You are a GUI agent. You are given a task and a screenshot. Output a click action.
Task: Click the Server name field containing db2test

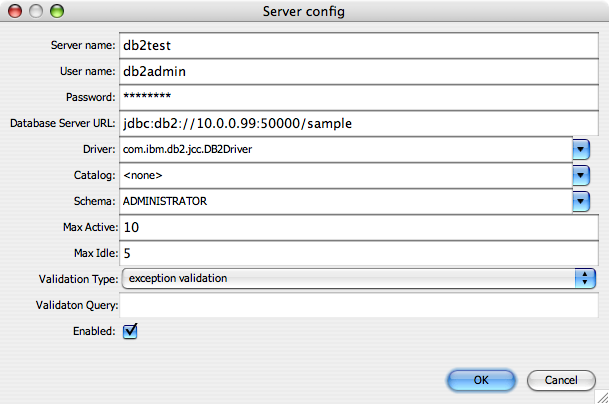(358, 45)
